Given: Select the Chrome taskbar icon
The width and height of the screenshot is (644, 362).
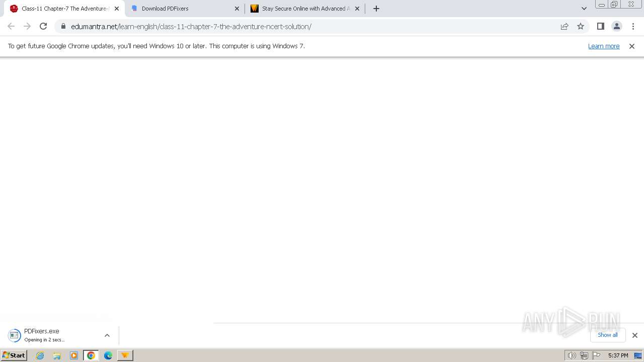Looking at the screenshot, I should 91,355.
